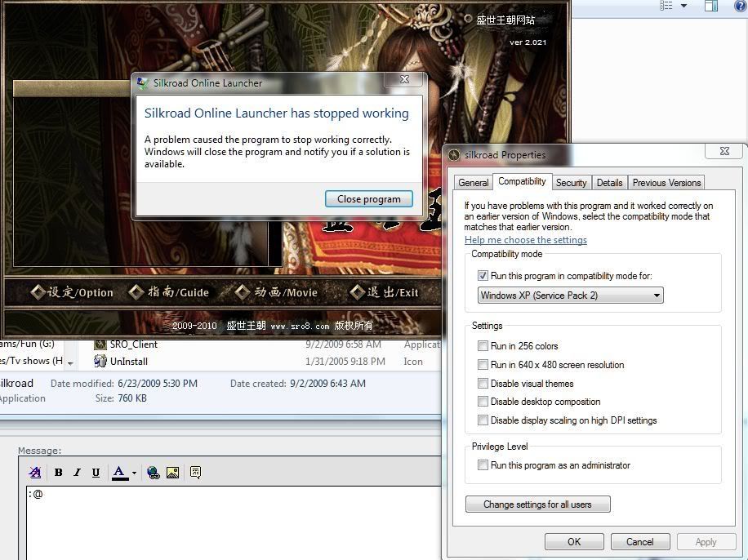Open the Previous Versions tab
The width and height of the screenshot is (748, 560).
coord(666,183)
